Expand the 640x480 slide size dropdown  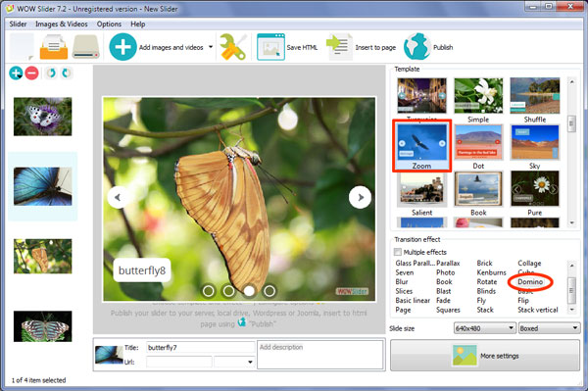484,328
